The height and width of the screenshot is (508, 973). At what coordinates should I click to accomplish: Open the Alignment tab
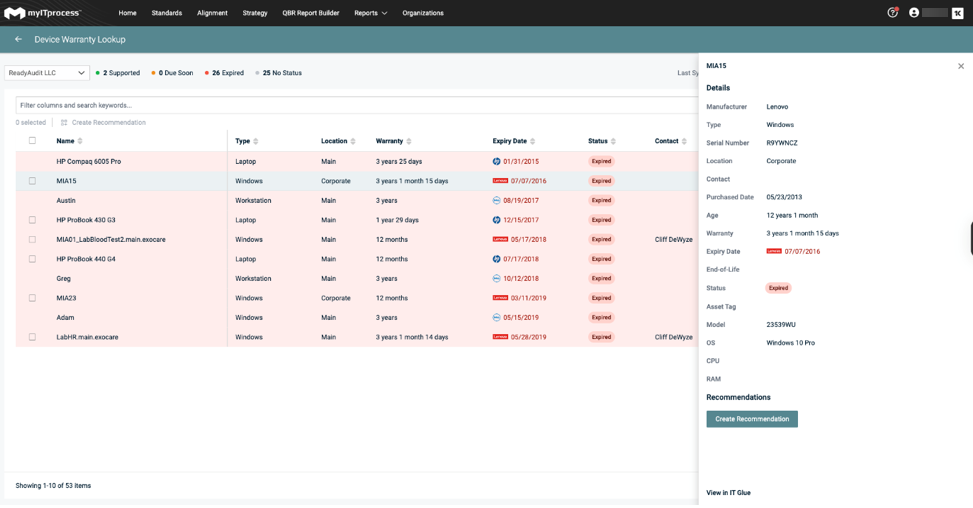212,13
